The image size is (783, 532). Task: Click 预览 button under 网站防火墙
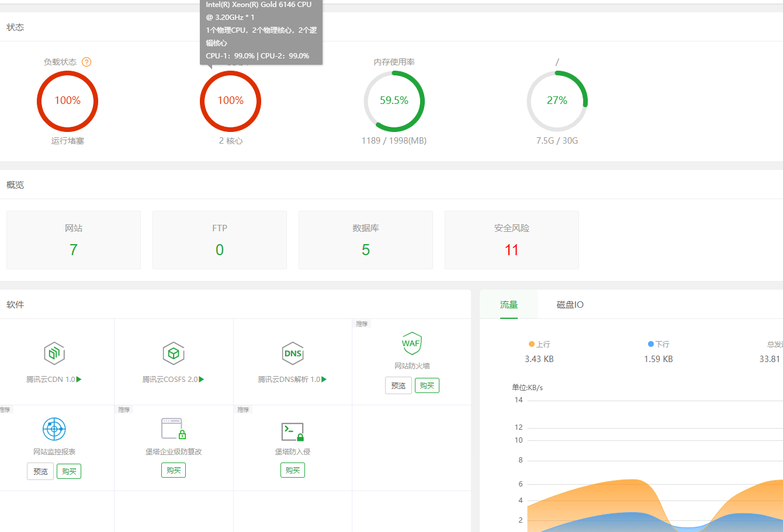point(399,385)
